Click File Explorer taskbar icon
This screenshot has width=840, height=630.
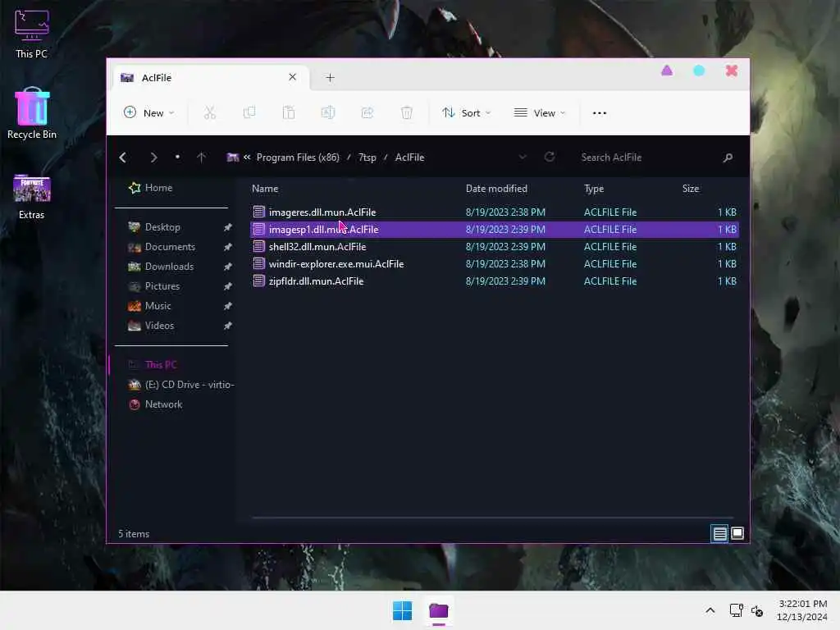click(439, 610)
